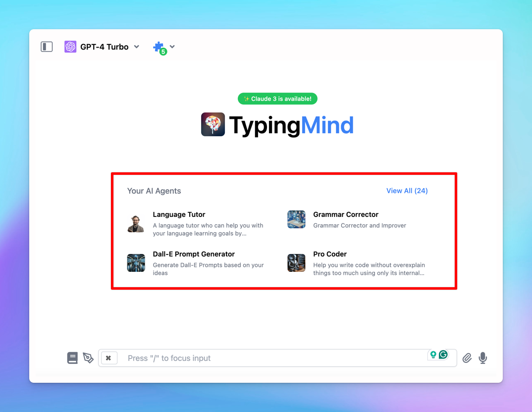The height and width of the screenshot is (412, 532).
Task: Select the Dall-E Prompt Generator avatar
Action: [x=136, y=263]
